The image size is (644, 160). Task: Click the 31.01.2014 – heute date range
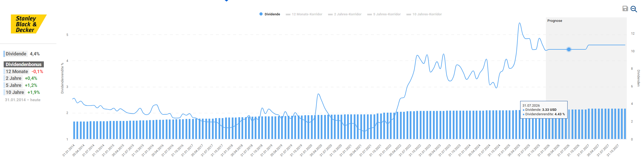coord(23,100)
